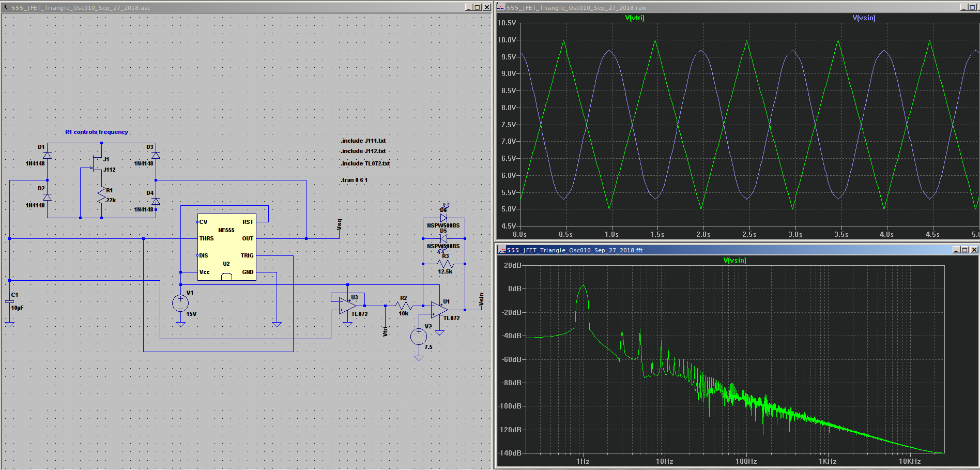The height and width of the screenshot is (470, 980).
Task: Select the D2 diode symbol
Action: [47, 197]
